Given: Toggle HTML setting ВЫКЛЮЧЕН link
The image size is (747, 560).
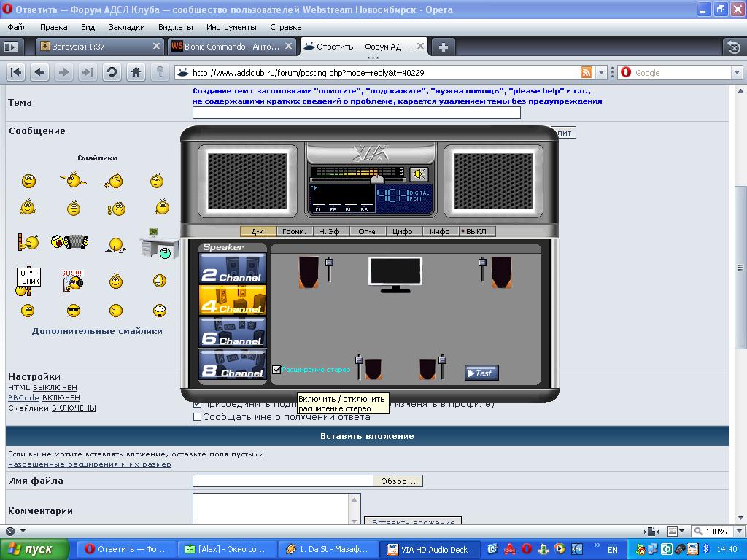Looking at the screenshot, I should 55,388.
